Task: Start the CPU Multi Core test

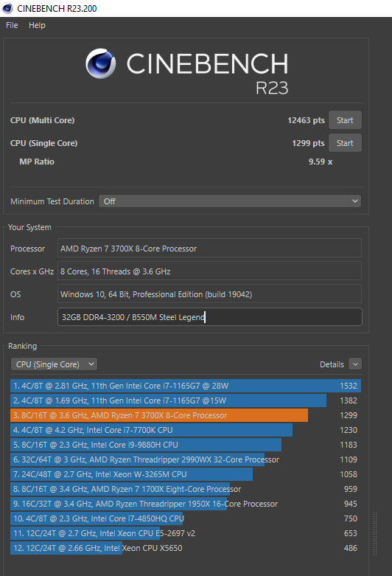Action: [345, 120]
